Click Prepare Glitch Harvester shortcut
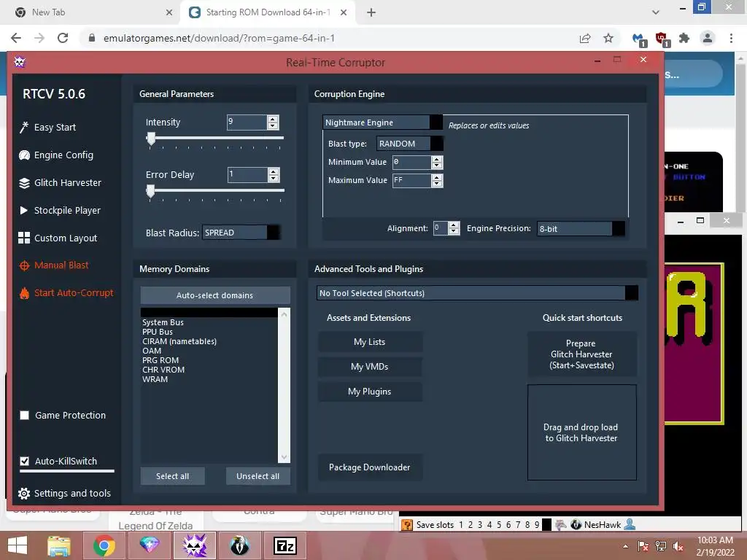This screenshot has width=747, height=560. click(581, 354)
